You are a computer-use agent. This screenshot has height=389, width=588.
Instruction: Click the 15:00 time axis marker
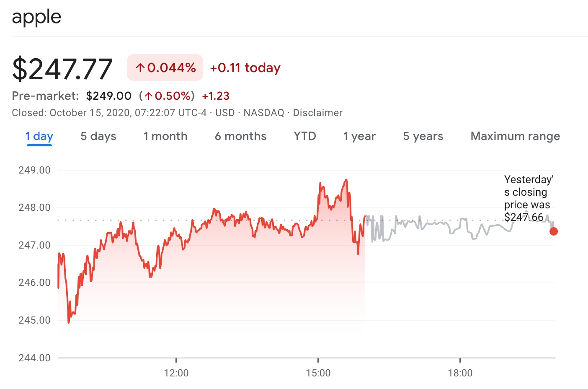318,373
